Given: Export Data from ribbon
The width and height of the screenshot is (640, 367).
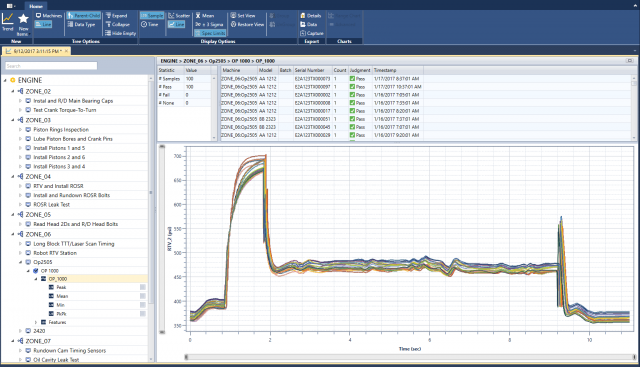Looking at the screenshot, I should (x=309, y=24).
